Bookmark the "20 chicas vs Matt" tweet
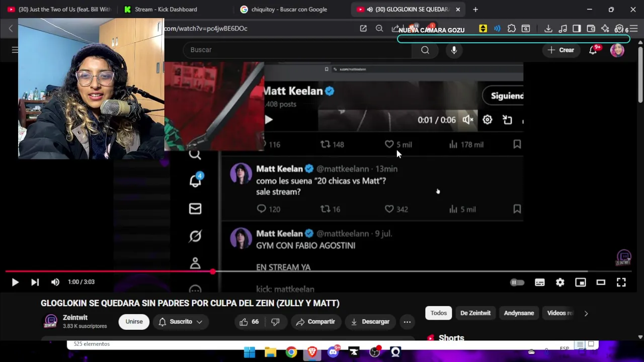 tap(517, 209)
